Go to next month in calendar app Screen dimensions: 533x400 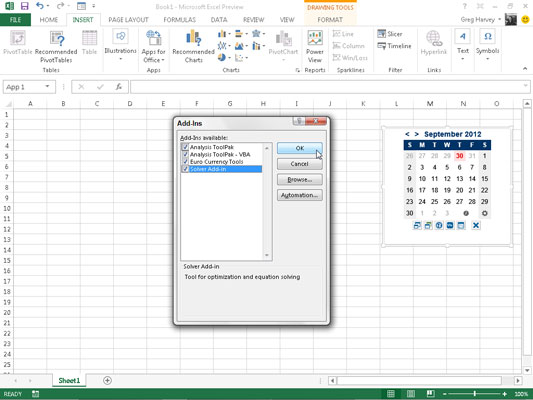416,134
